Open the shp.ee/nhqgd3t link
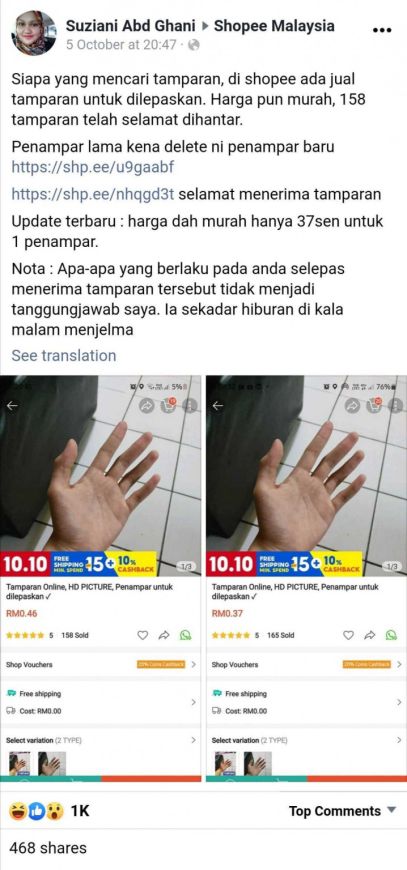The height and width of the screenshot is (870, 407). [x=93, y=194]
